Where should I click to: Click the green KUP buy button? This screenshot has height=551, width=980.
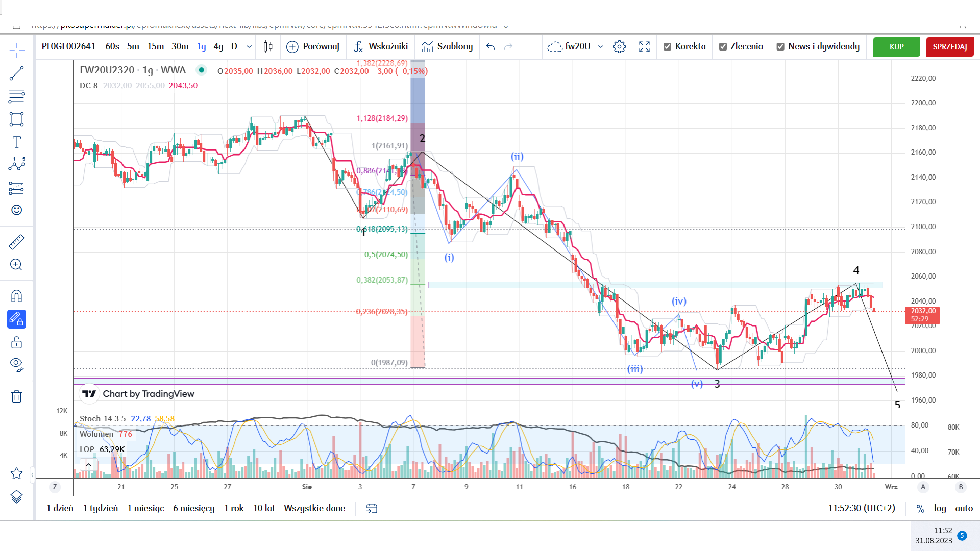(x=896, y=47)
